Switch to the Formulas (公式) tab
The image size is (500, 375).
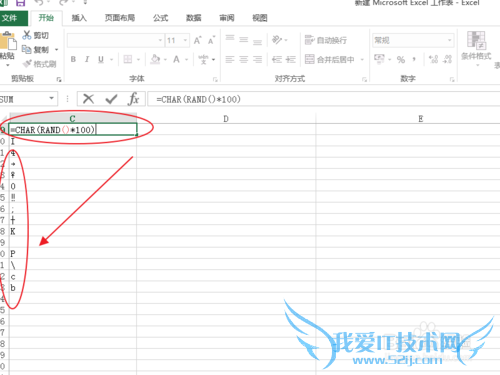(160, 18)
